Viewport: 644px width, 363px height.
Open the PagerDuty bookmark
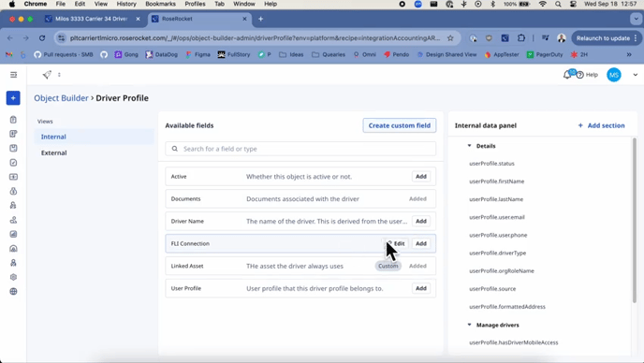(545, 54)
